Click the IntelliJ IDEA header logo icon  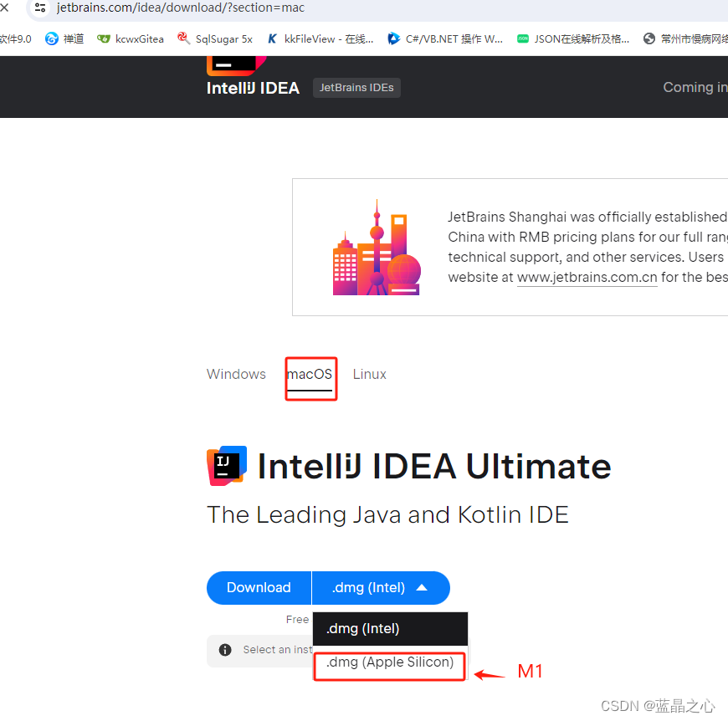(x=236, y=65)
